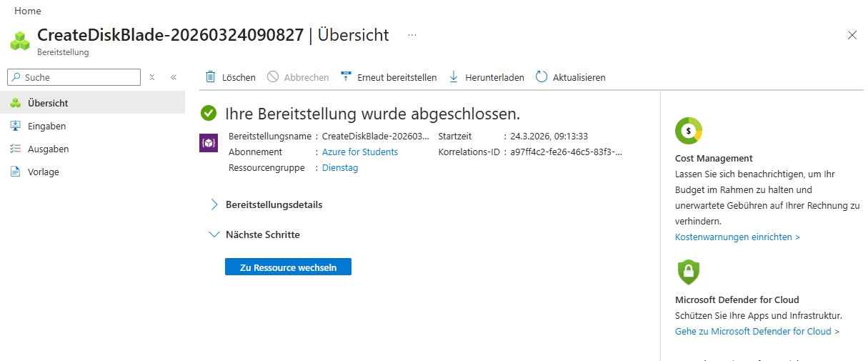Collapse the sidebar with double chevron
The height and width of the screenshot is (361, 868).
click(173, 77)
